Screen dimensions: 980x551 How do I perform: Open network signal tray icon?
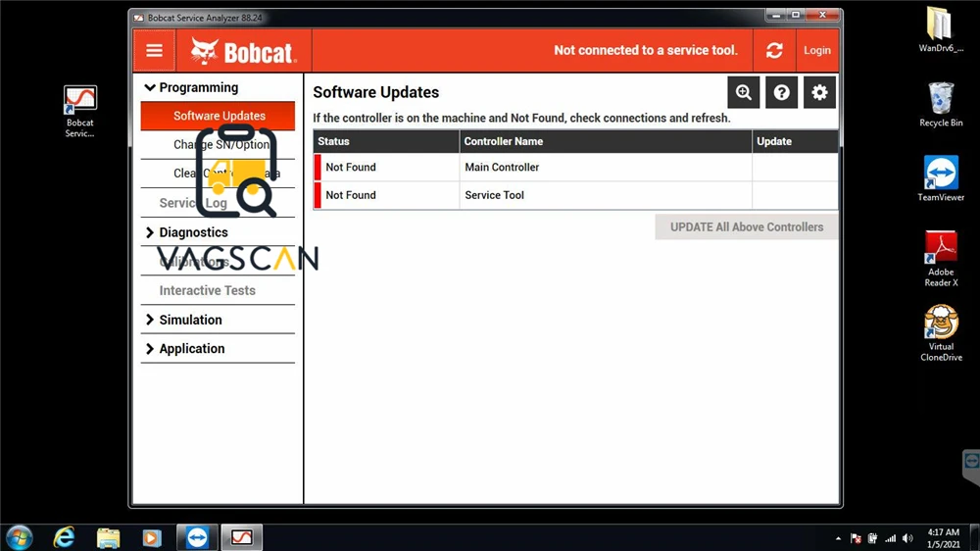tap(890, 538)
